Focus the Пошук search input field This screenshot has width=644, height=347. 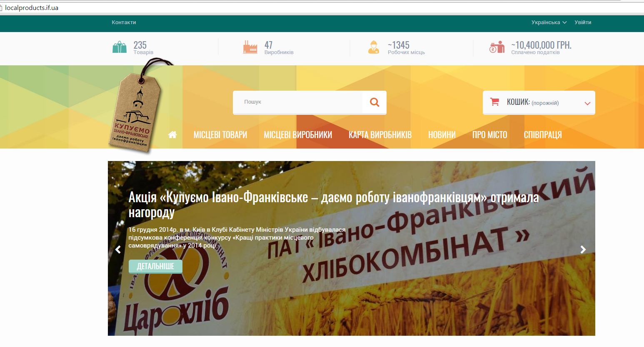pyautogui.click(x=297, y=102)
